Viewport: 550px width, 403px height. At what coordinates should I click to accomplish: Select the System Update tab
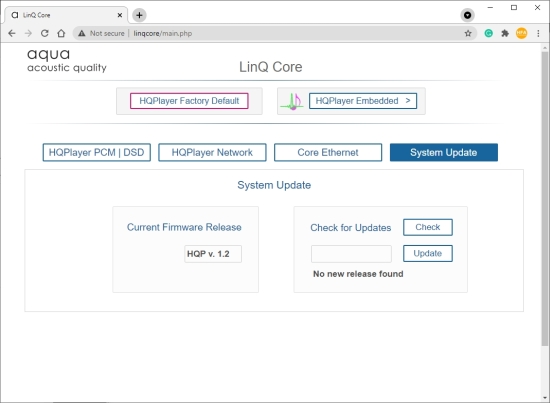pos(444,152)
